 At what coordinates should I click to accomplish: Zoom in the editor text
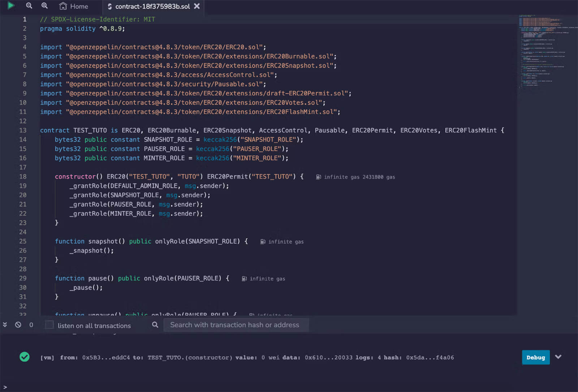point(44,6)
